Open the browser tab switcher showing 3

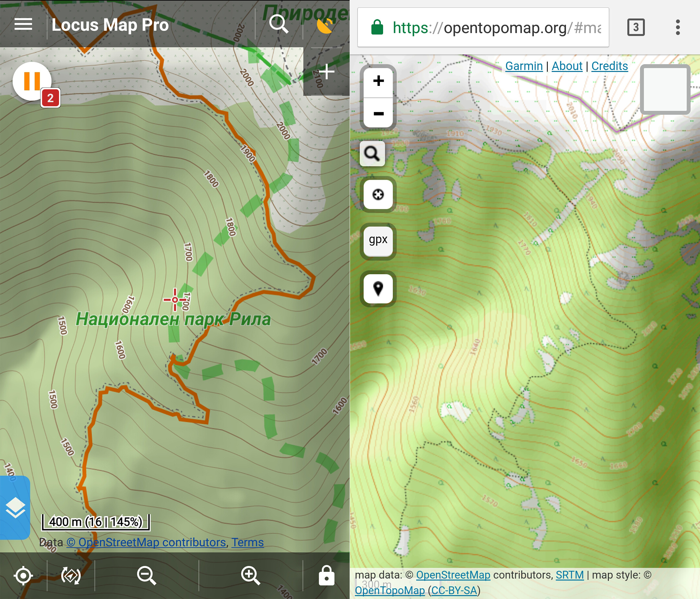(x=636, y=27)
